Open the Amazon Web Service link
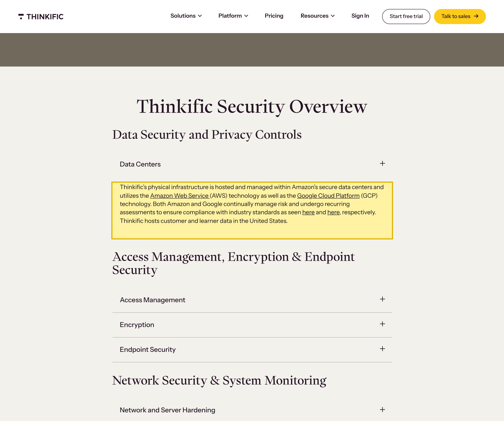 tap(180, 196)
